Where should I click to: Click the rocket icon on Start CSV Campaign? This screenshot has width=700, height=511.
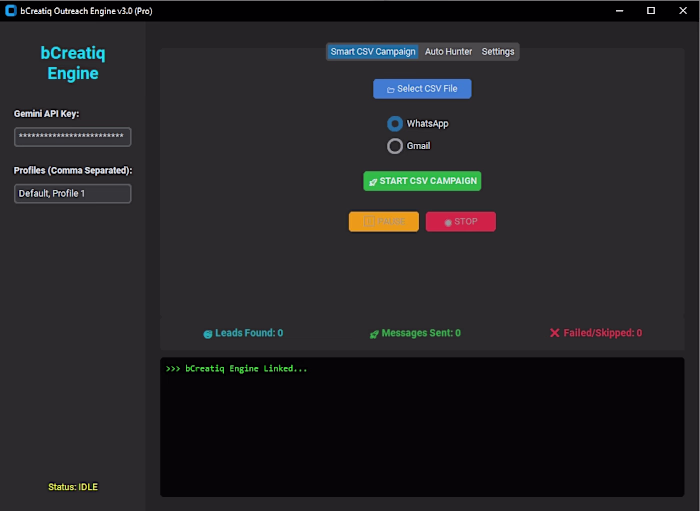click(x=373, y=182)
